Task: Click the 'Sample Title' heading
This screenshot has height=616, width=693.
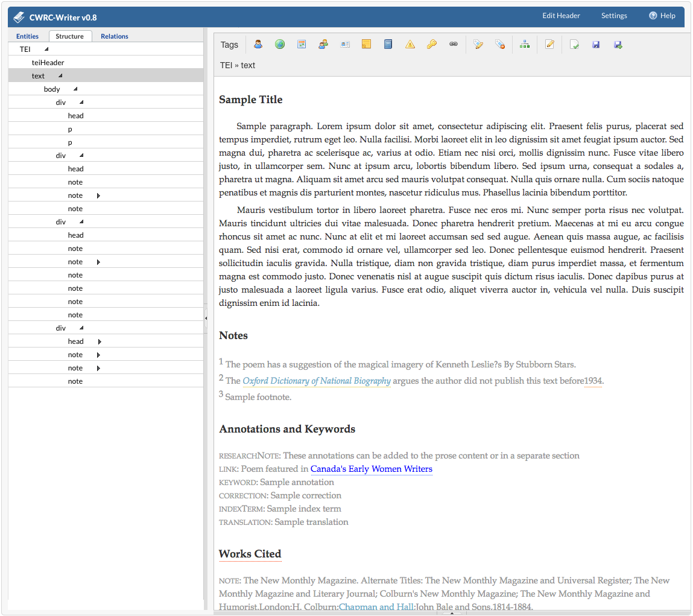Action: [x=250, y=100]
